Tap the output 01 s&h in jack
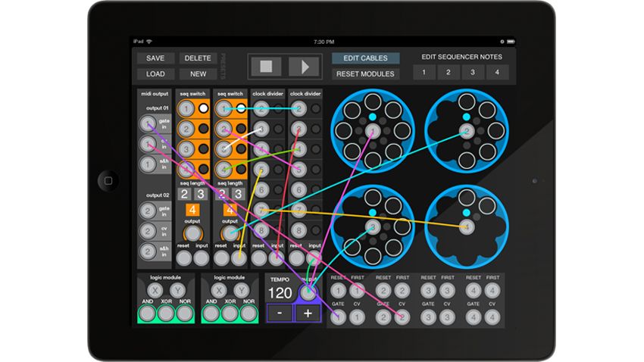Viewport: 644px width, 362px height. pos(148,164)
